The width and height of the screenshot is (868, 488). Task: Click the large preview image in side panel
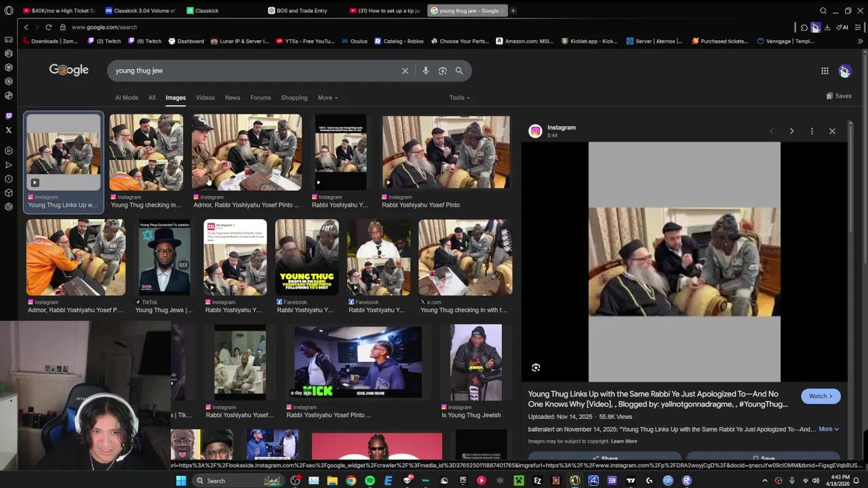point(684,262)
